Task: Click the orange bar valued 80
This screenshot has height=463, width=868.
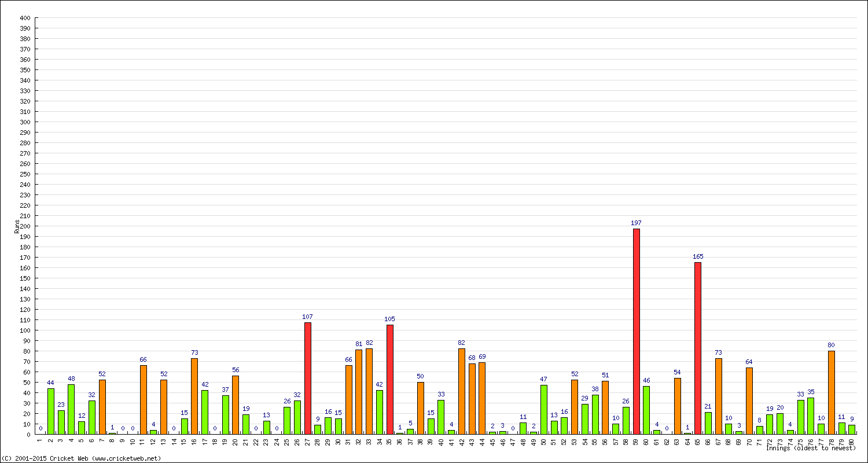Action: (x=832, y=392)
